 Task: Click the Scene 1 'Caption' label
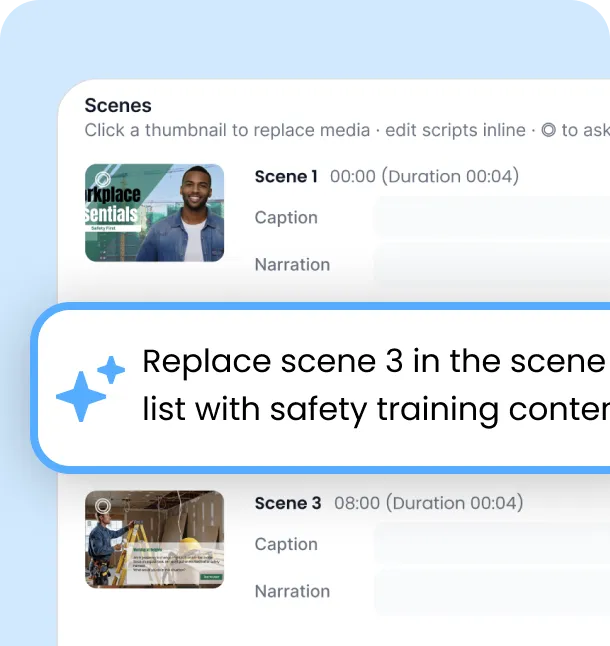286,218
